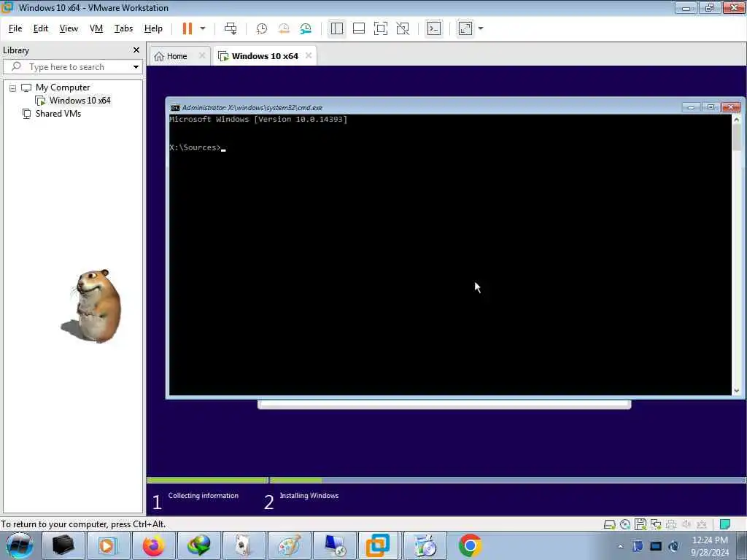747x560 pixels.
Task: Open Google Chrome from the taskbar
Action: point(470,545)
